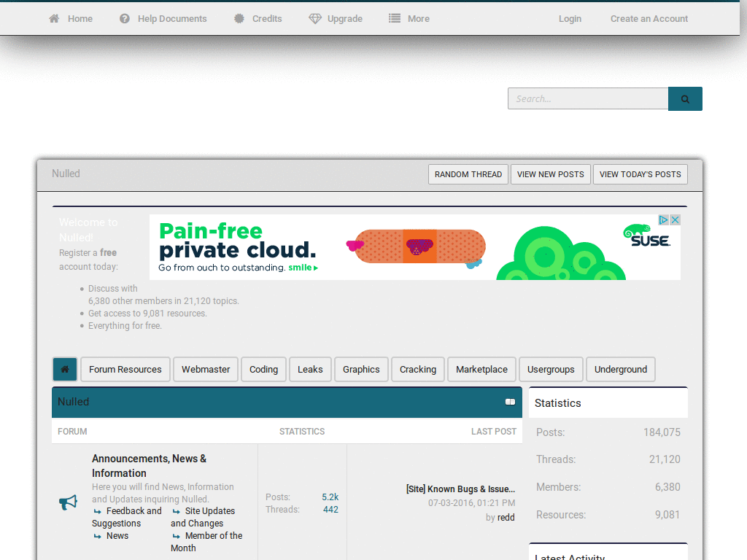Open the Credits menu item

pyautogui.click(x=267, y=18)
